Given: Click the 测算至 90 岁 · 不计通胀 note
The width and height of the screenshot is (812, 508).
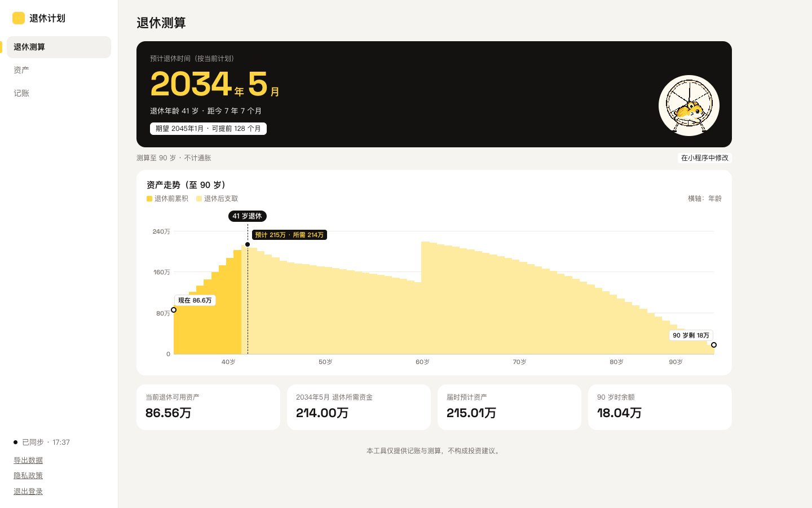Looking at the screenshot, I should 174,158.
